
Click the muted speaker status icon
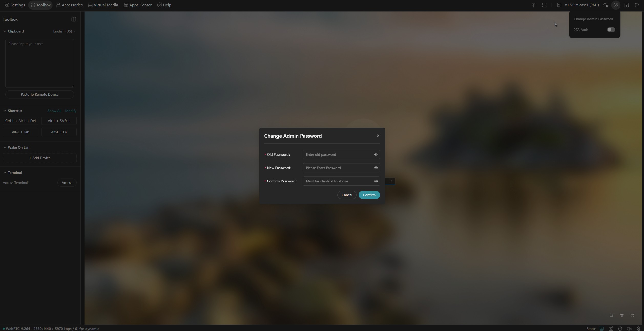(629, 329)
